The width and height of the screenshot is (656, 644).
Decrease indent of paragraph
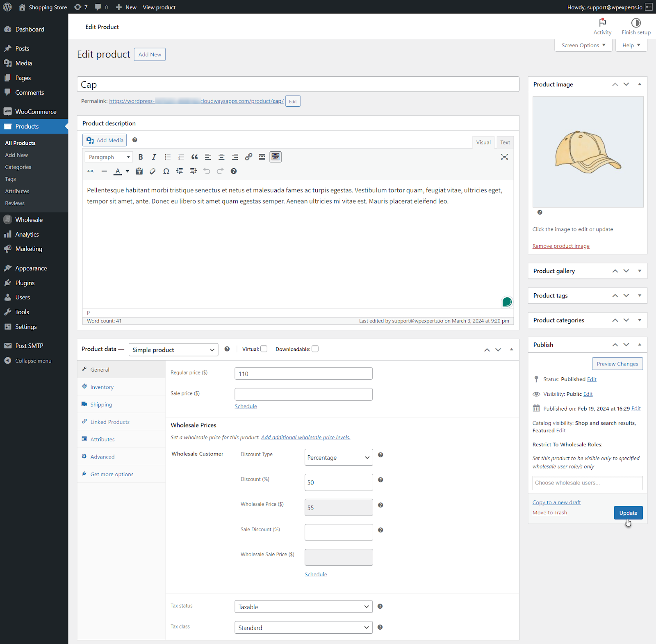(x=180, y=171)
